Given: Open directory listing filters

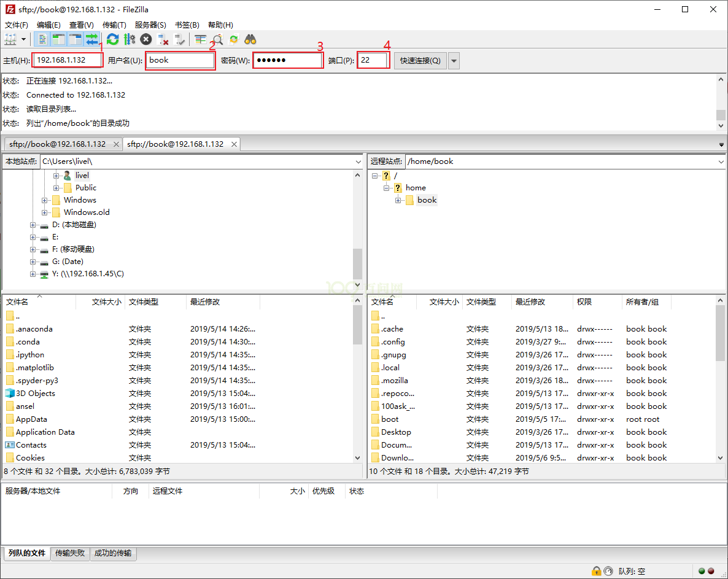Looking at the screenshot, I should pos(201,39).
